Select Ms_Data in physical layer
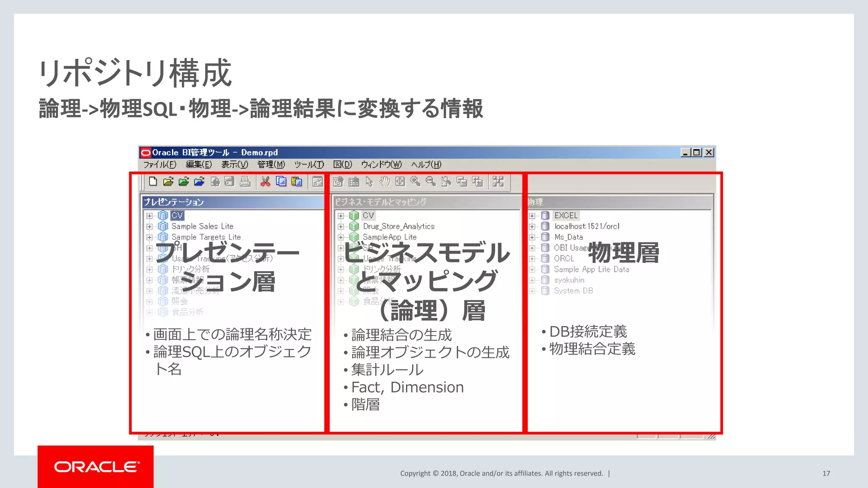This screenshot has width=868, height=488. coord(568,237)
